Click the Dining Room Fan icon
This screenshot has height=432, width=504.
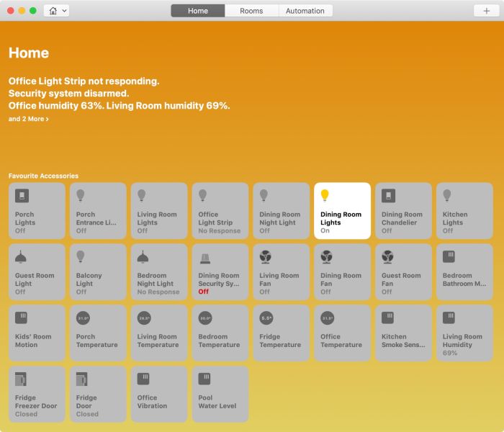point(327,257)
